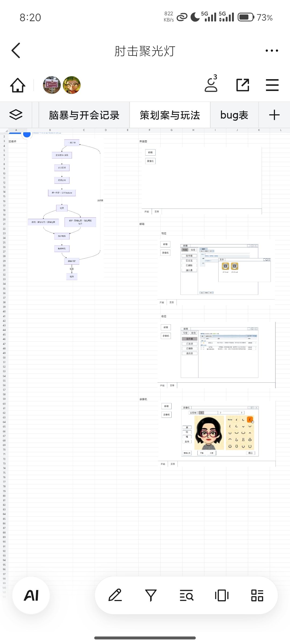
Task: Tap the document title 肘击聚光灯
Action: pyautogui.click(x=145, y=51)
